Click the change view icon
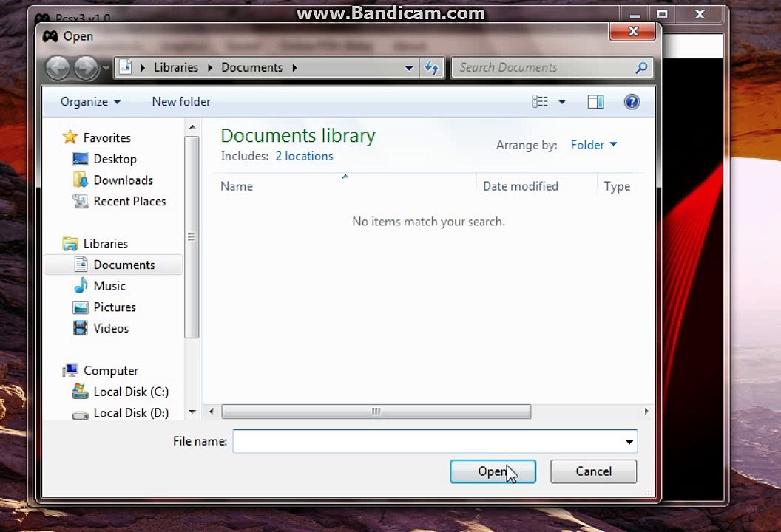 540,101
